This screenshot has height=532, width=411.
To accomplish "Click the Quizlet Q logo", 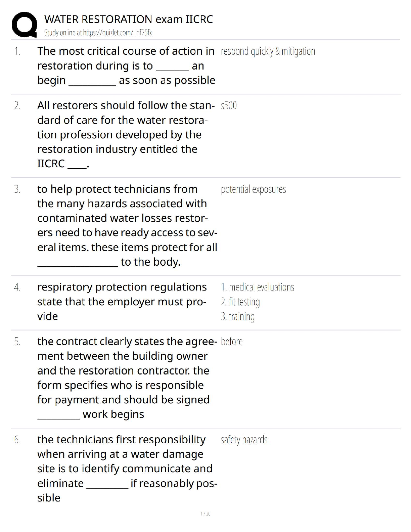I will 24,25.
